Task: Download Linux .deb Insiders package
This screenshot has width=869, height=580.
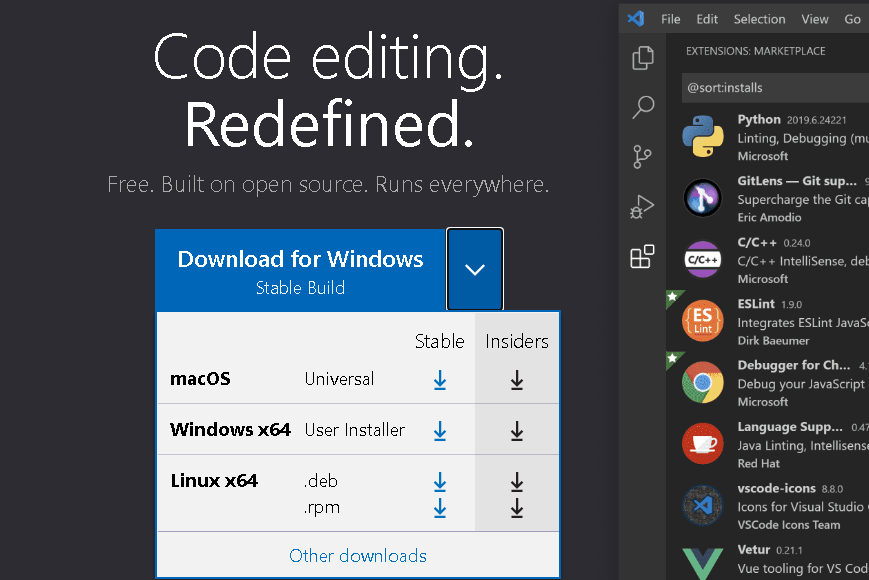Action: 517,482
